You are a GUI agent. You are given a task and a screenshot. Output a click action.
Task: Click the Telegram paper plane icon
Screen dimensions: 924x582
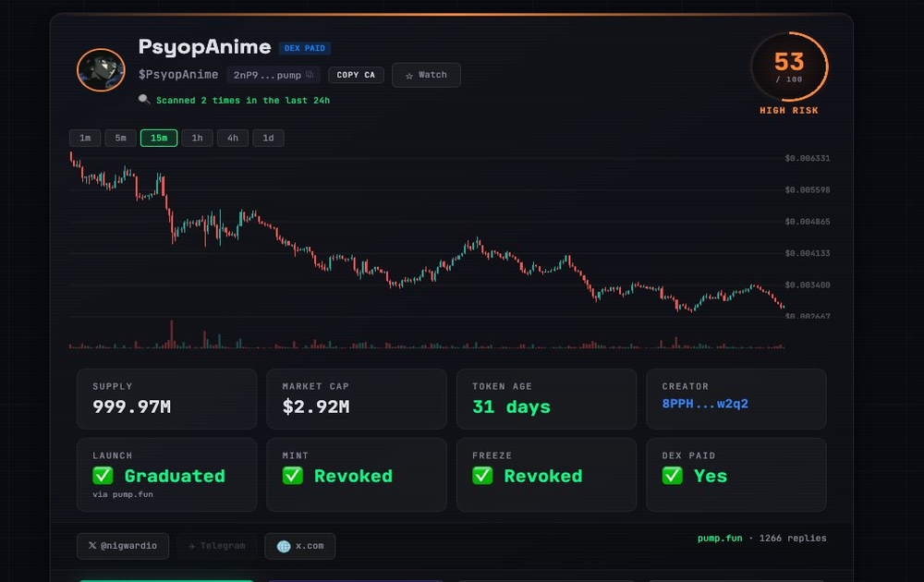coord(191,546)
